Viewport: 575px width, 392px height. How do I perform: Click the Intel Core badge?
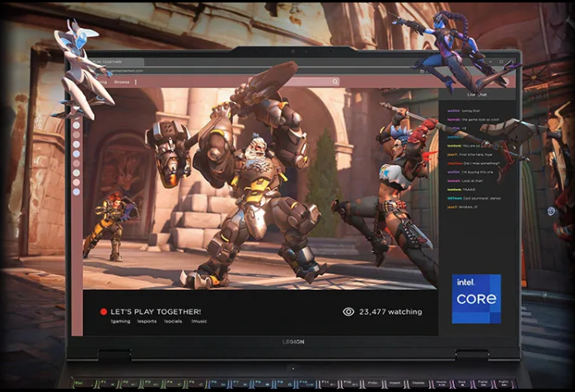[x=476, y=299]
